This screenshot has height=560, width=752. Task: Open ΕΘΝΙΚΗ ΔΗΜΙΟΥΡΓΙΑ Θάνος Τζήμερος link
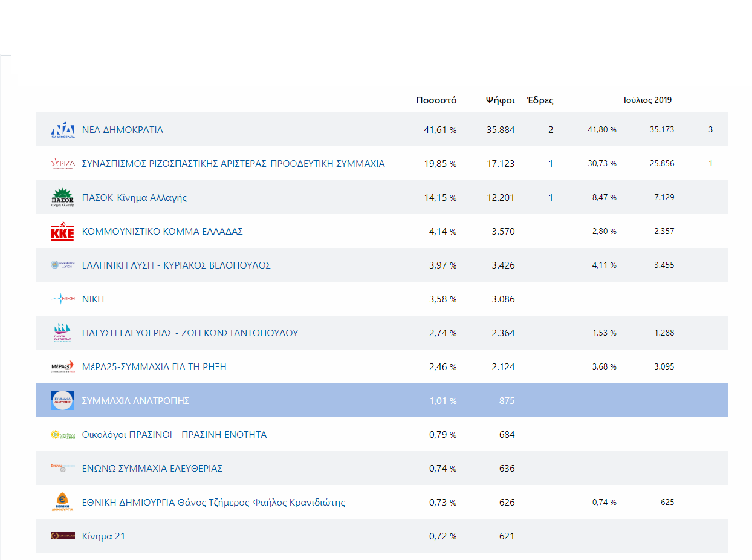(214, 503)
